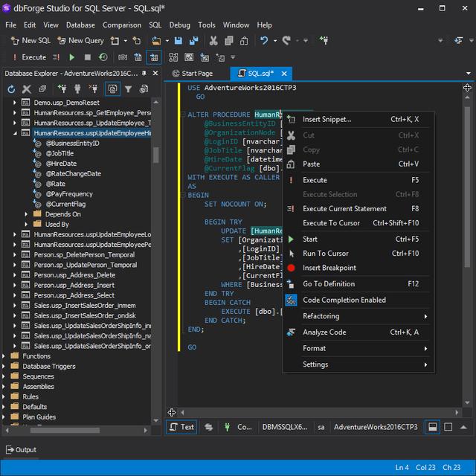Open the Output panel at bottom
Image resolution: width=476 pixels, height=476 pixels.
(22, 450)
